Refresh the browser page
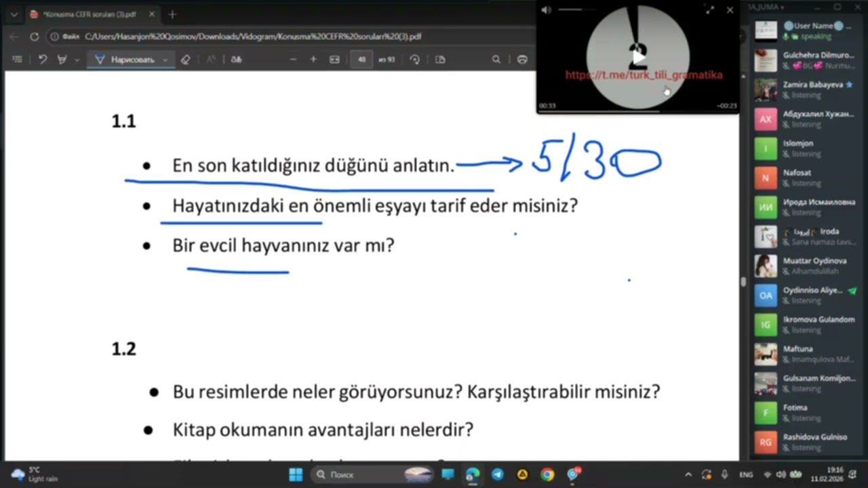This screenshot has width=868, height=488. point(34,37)
